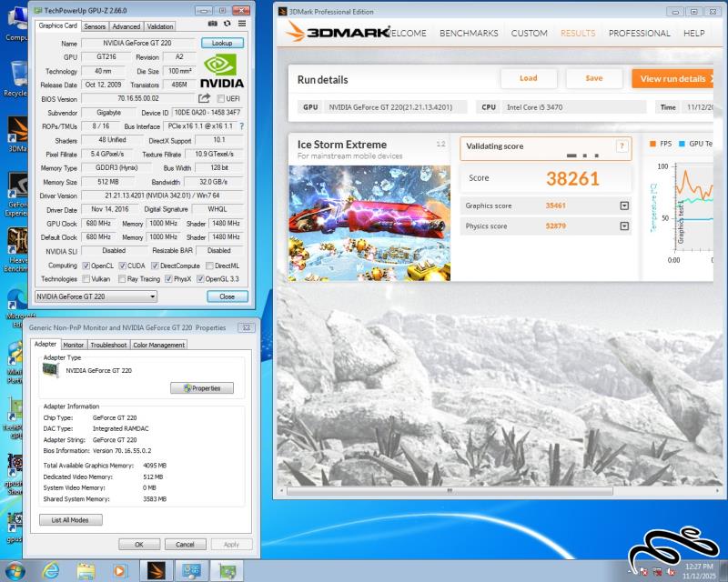The width and height of the screenshot is (728, 582).
Task: Open Internet Explorer from the taskbar
Action: pos(51,570)
